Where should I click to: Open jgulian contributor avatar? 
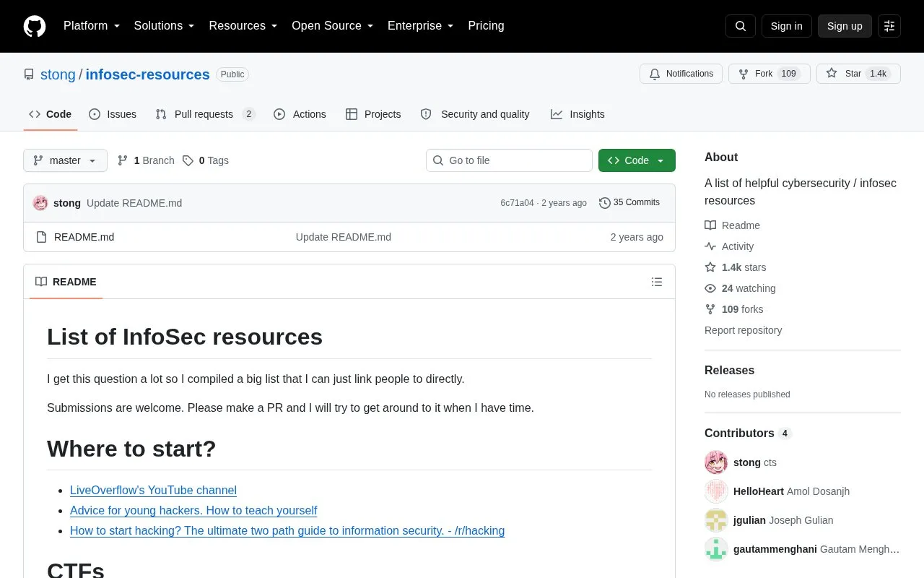pyautogui.click(x=716, y=520)
